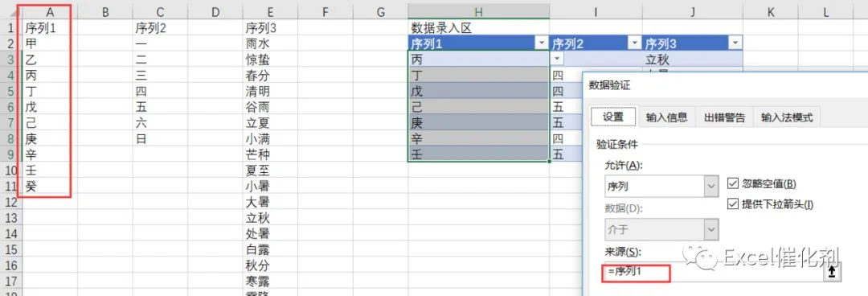Screen dimensions: 868x296
Task: Click cell containing 惊蛰
Action: tap(270, 60)
